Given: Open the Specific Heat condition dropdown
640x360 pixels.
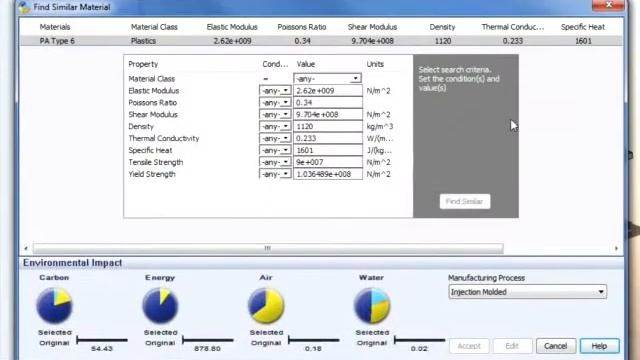Looking at the screenshot, I should coord(286,150).
